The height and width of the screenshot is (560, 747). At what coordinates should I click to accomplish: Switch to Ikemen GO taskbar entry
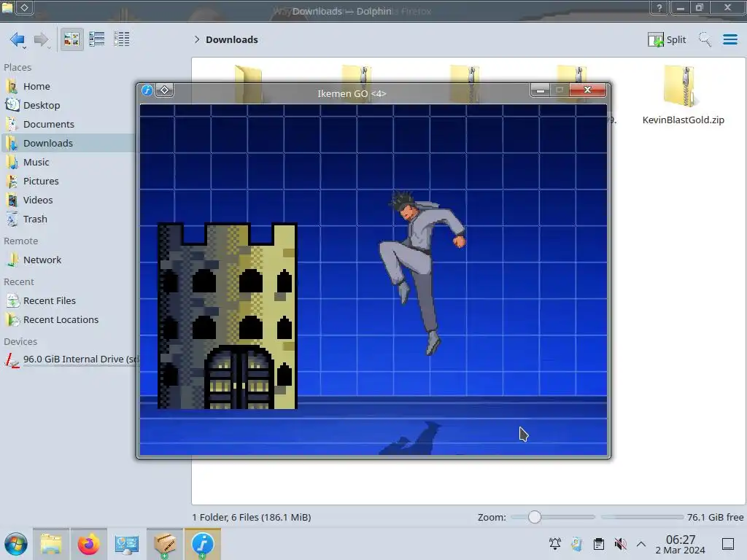(203, 544)
